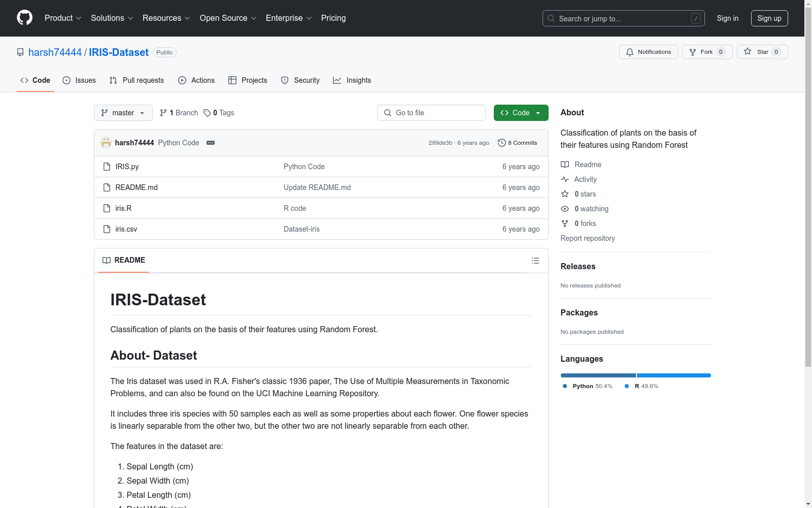
Task: Open the iris.R file
Action: [123, 208]
